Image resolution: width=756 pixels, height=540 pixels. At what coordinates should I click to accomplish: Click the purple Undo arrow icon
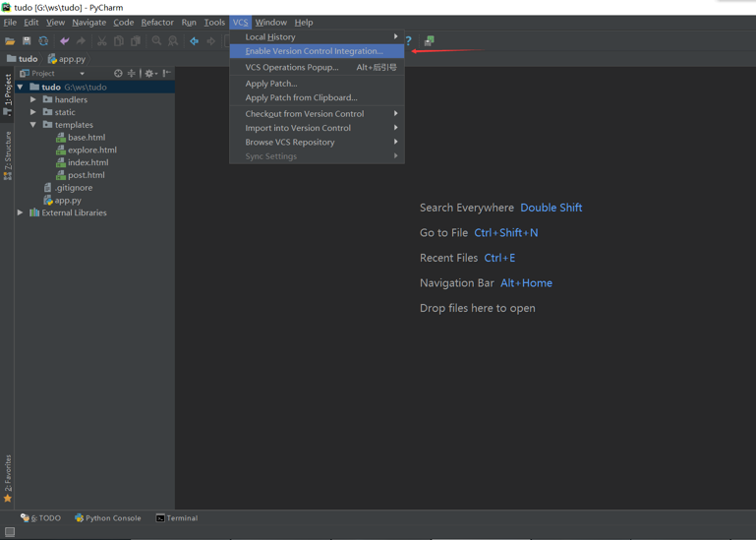coord(64,41)
